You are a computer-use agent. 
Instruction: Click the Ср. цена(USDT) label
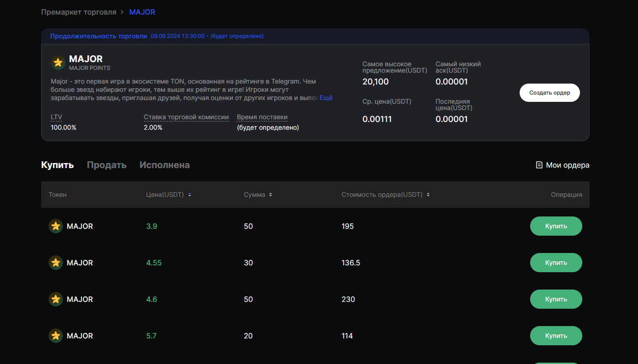387,101
